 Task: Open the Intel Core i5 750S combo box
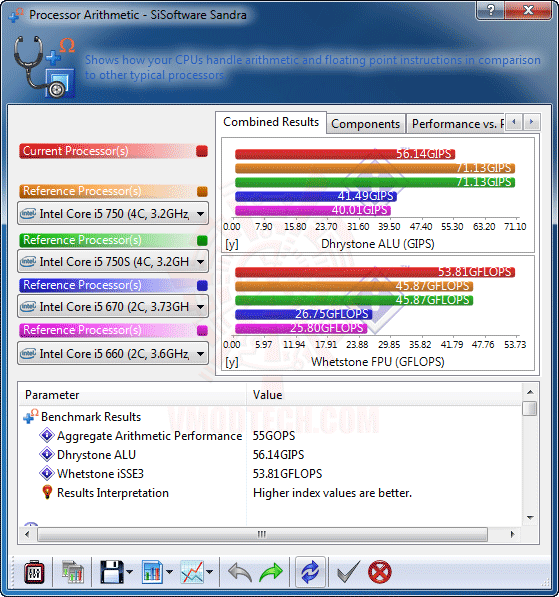[113, 262]
